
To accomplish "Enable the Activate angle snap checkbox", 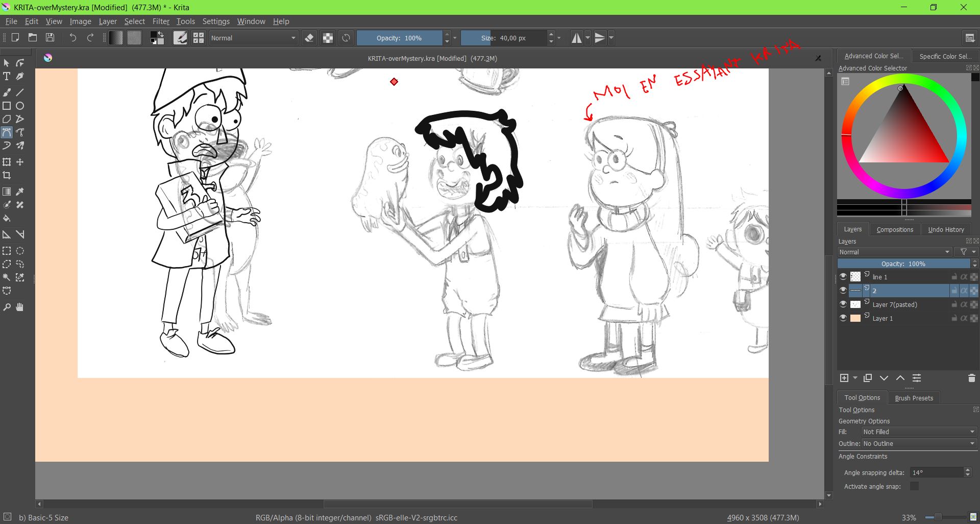I will (914, 486).
